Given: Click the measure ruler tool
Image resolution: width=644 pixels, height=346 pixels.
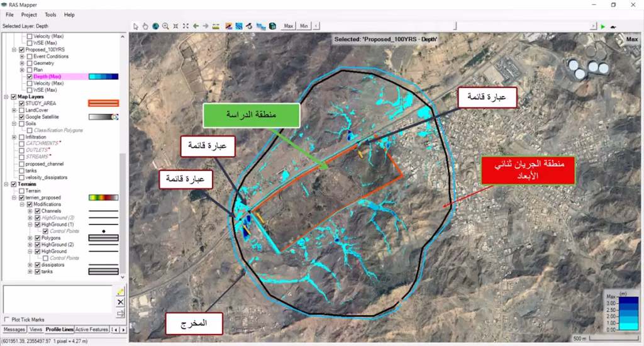Looking at the screenshot, I should click(216, 26).
